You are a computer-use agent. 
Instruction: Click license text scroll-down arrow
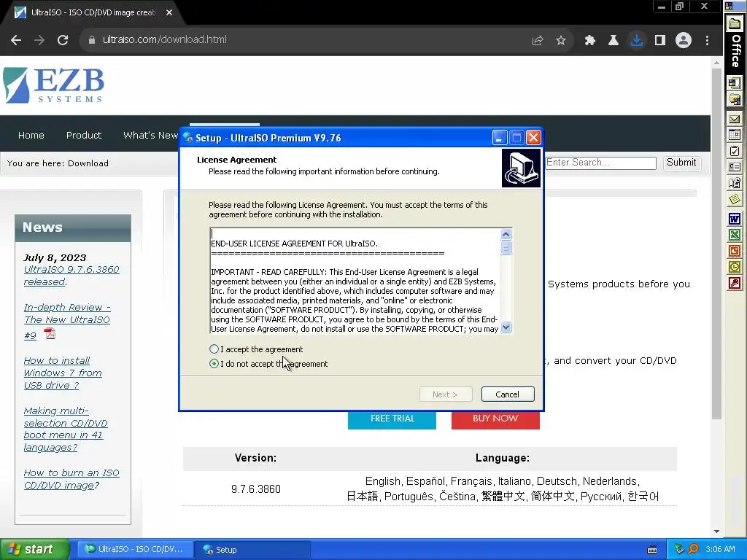point(506,327)
